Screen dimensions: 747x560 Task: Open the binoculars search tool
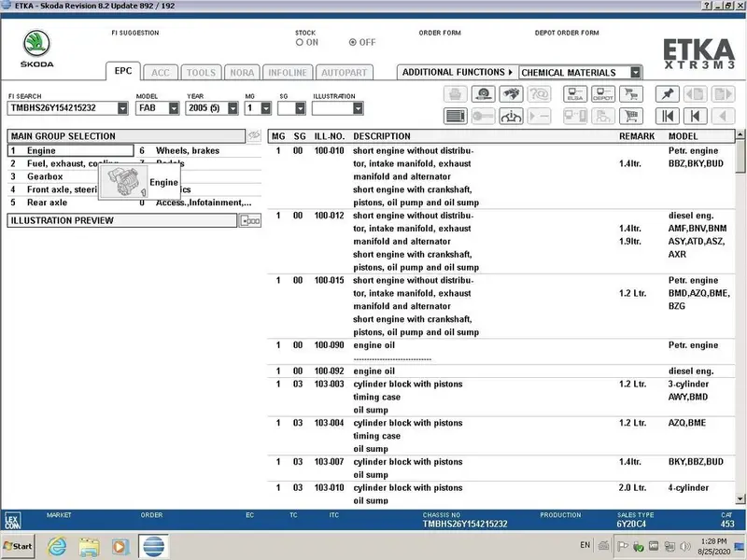point(511,94)
